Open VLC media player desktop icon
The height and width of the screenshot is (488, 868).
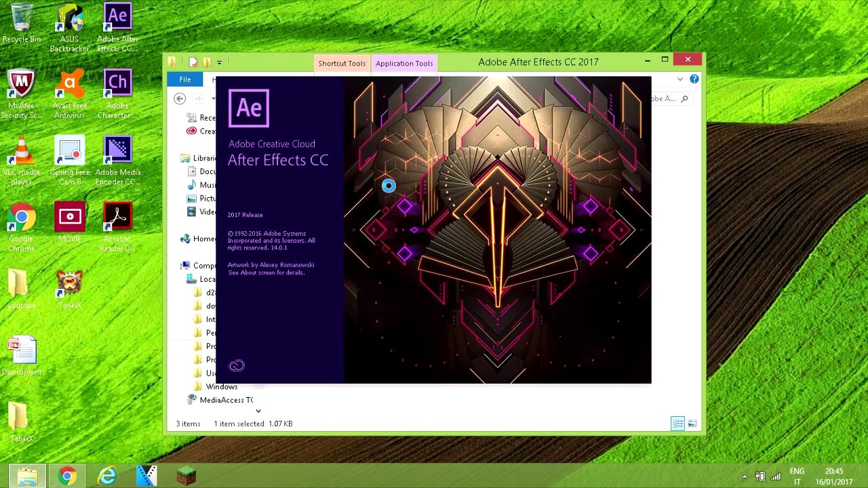coord(22,161)
